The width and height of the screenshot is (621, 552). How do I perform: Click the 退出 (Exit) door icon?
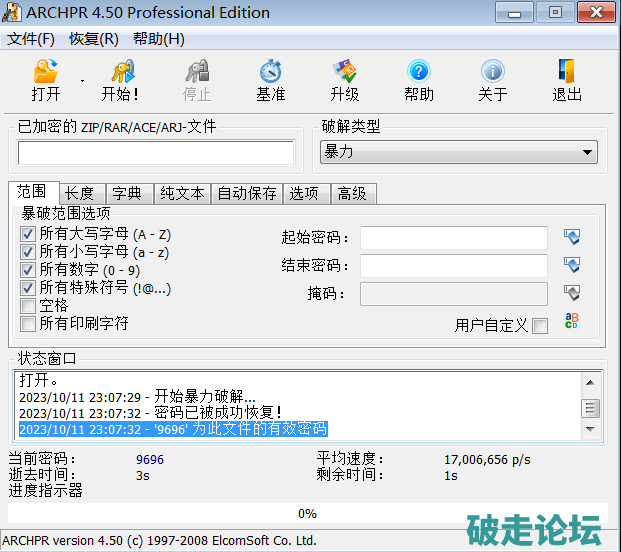coord(567,73)
